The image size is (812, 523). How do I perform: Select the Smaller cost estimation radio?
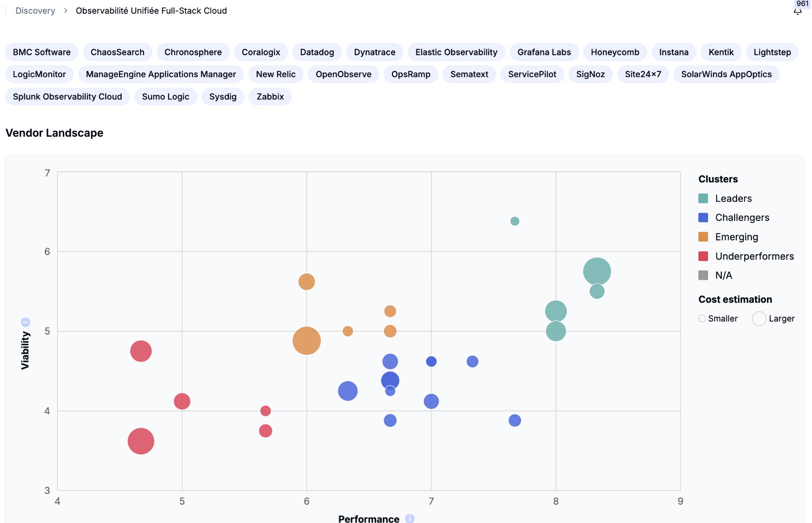[702, 318]
